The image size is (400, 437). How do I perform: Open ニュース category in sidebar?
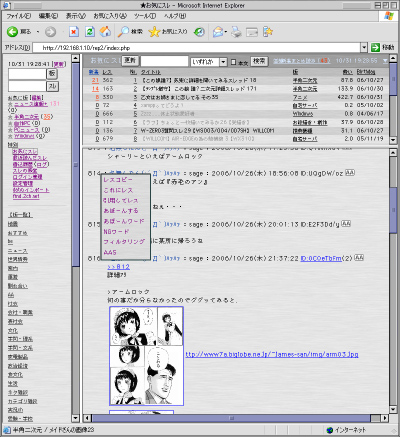pos(18,251)
